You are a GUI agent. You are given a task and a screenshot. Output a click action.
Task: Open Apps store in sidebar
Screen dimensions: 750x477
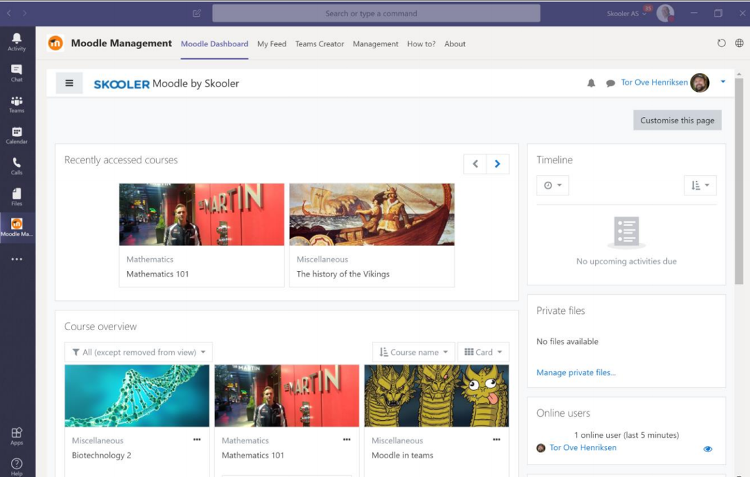(17, 436)
